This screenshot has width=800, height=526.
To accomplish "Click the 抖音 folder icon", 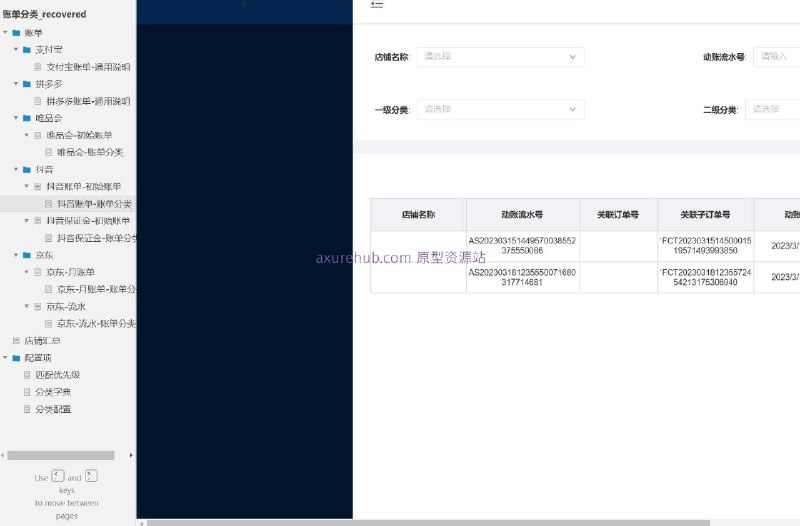I will (27, 169).
